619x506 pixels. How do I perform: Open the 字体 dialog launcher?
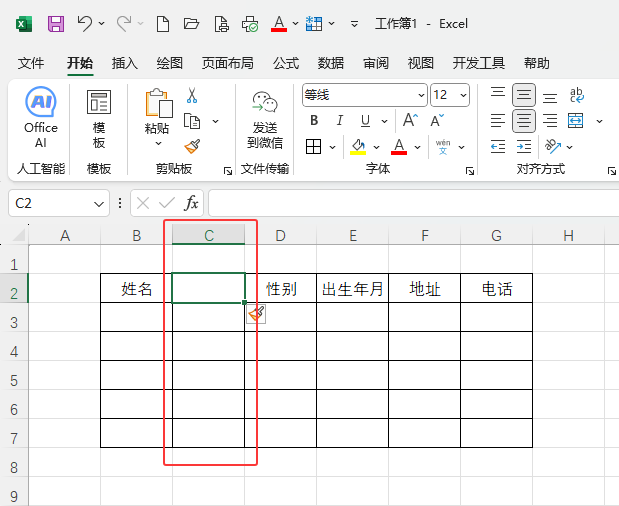[470, 171]
